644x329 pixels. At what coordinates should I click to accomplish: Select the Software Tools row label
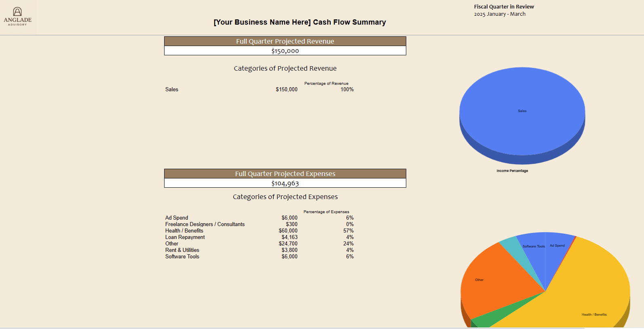coord(182,257)
